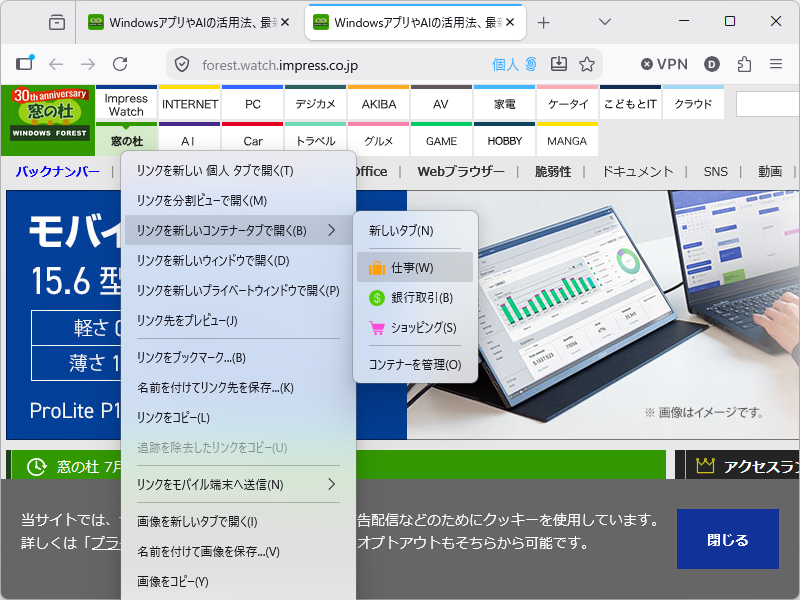Click the site search box beside クラウド

coord(768,104)
